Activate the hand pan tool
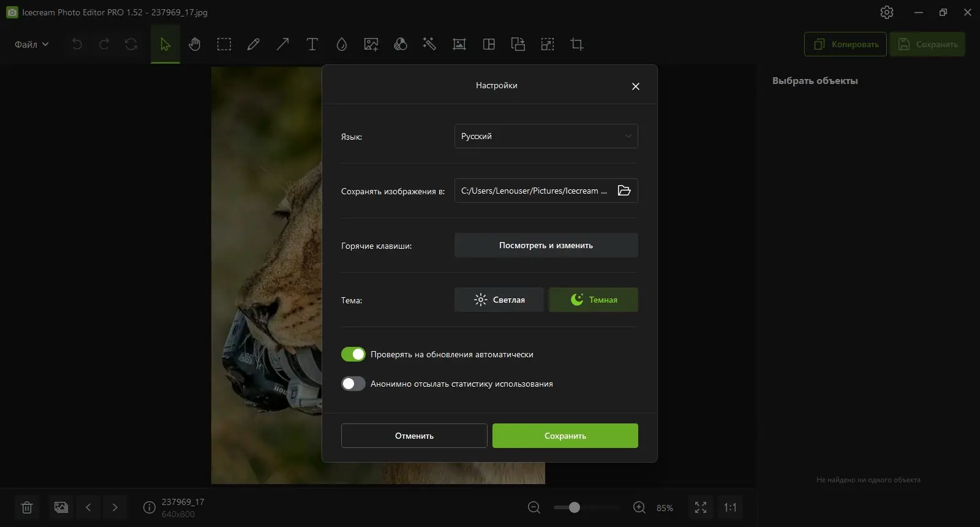980x527 pixels. point(195,44)
